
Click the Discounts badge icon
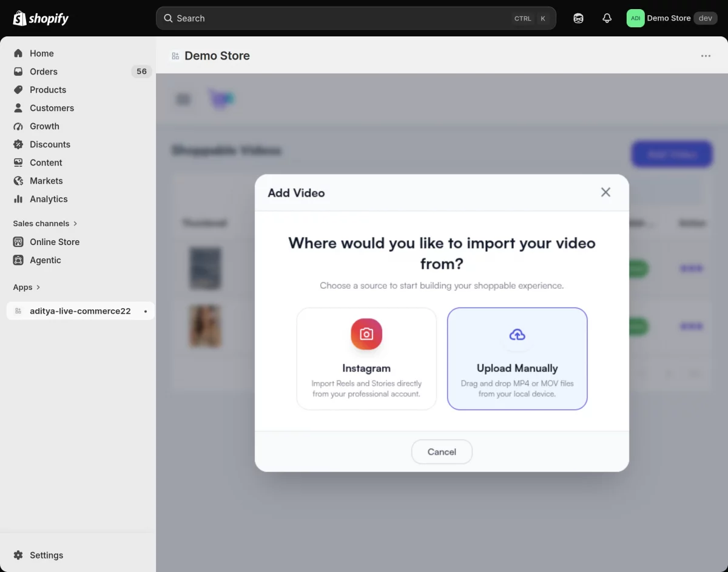click(x=18, y=144)
